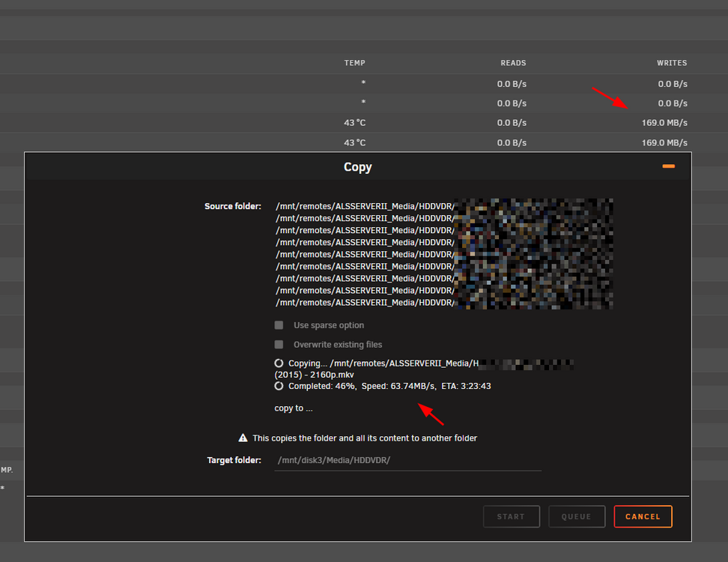Cancel the copy operation

pyautogui.click(x=643, y=516)
